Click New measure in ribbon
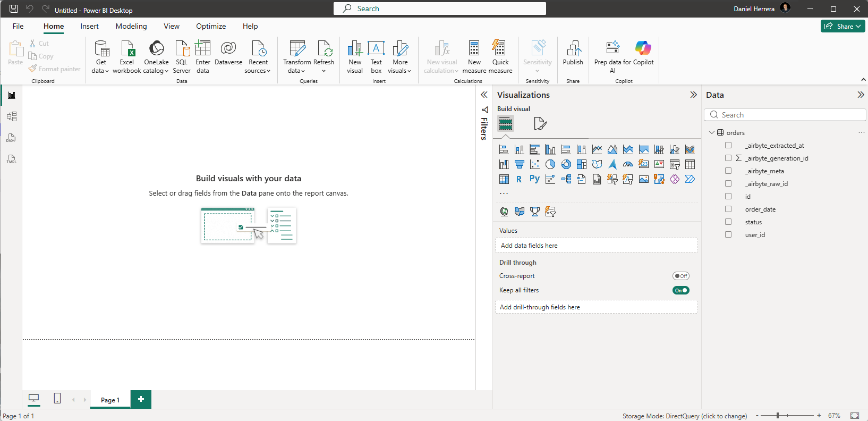 [x=474, y=56]
